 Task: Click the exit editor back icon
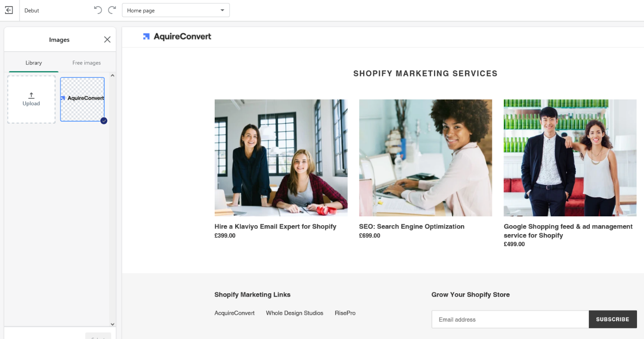[x=9, y=10]
